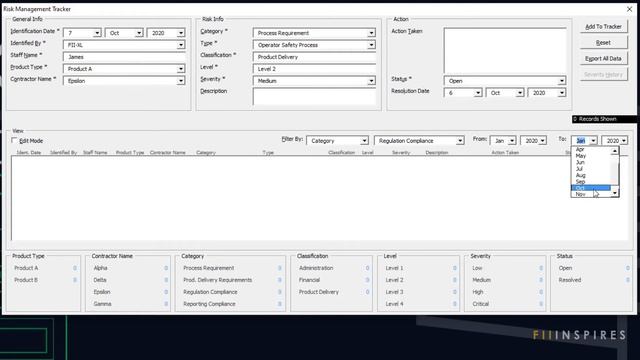Click the Product A summary row
The height and width of the screenshot is (360, 640).
[45, 268]
